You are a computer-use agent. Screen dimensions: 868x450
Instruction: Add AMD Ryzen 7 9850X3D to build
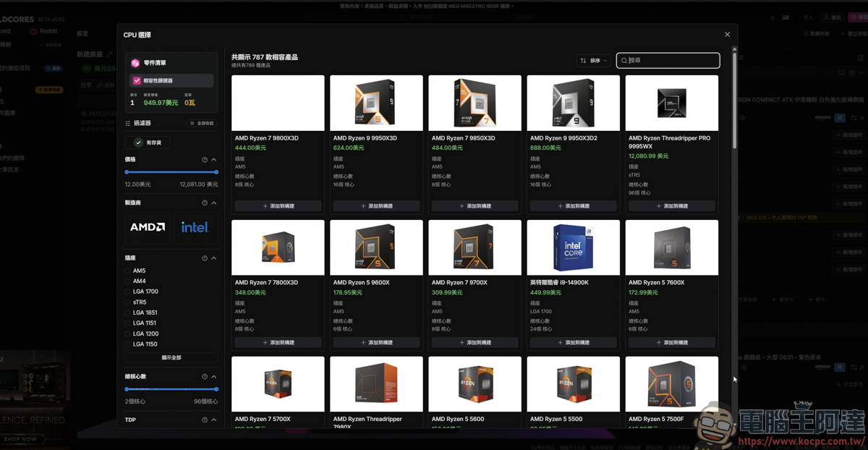click(475, 206)
